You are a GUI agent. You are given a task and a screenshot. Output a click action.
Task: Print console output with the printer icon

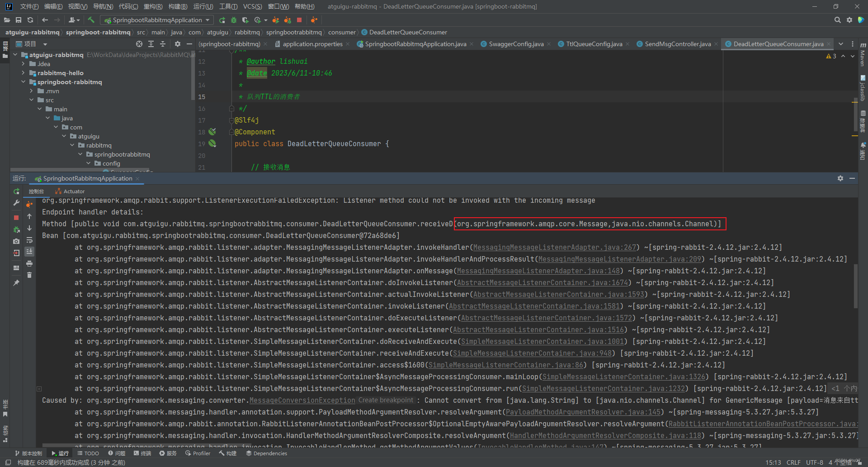[29, 263]
